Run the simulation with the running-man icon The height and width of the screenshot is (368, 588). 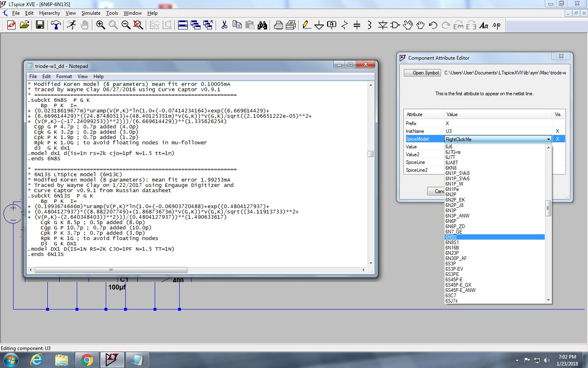click(71, 25)
